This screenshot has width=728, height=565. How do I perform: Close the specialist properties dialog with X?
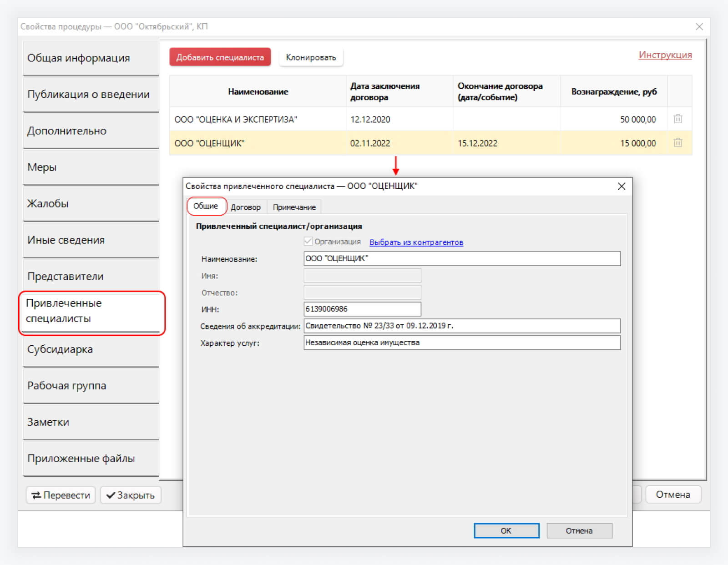pyautogui.click(x=622, y=186)
